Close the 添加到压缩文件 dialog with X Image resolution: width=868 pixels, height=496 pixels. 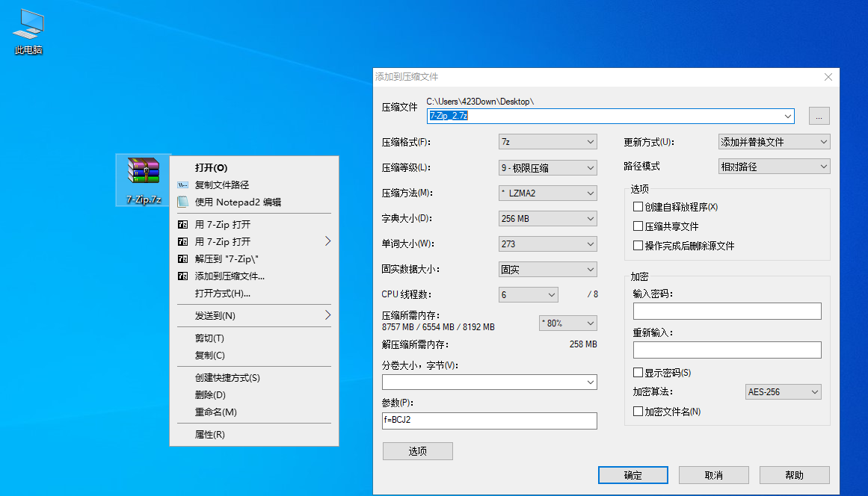[x=828, y=77]
